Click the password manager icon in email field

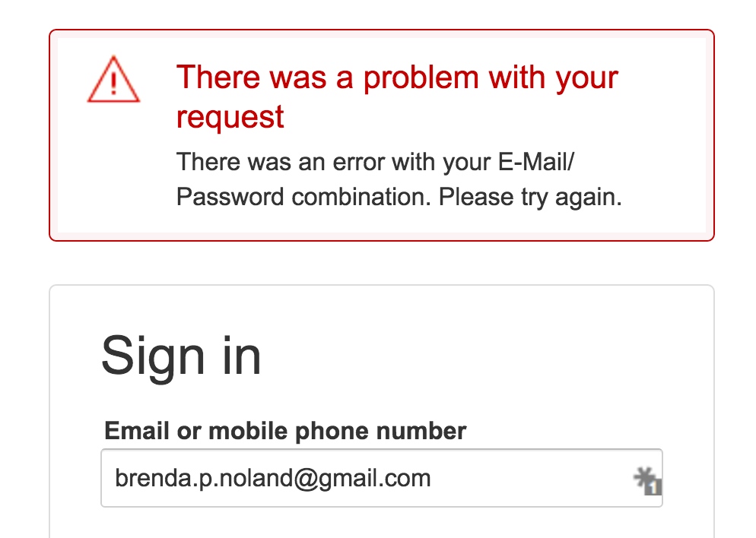647,481
